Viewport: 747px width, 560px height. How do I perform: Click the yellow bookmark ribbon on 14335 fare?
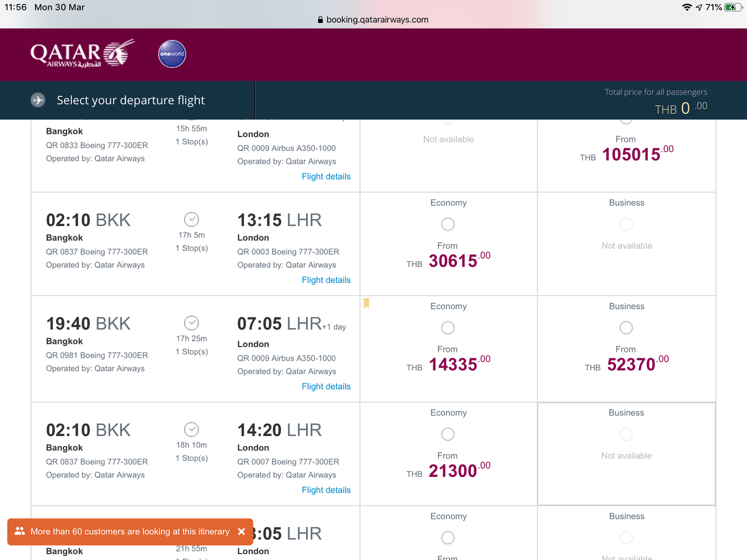click(367, 303)
